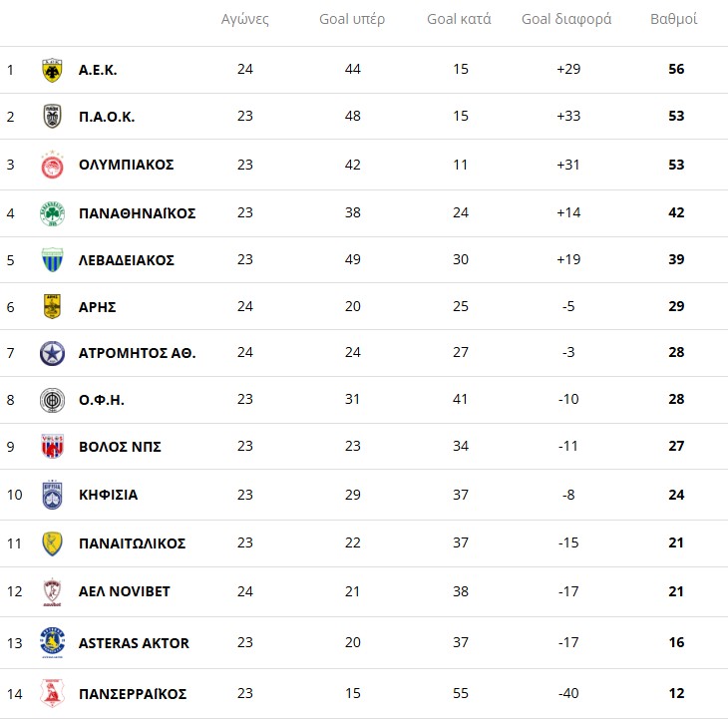Open the ΟΛΥΜΠΙΑΚΟΣ team name link

pyautogui.click(x=126, y=165)
